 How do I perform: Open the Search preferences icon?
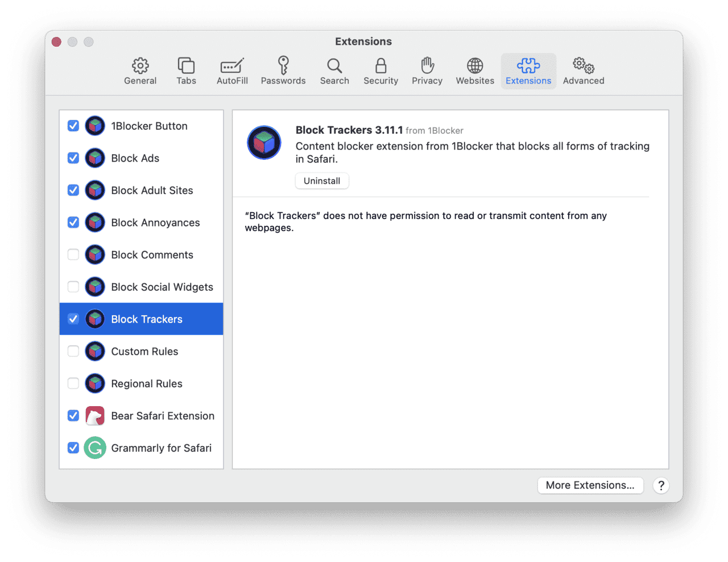(334, 69)
